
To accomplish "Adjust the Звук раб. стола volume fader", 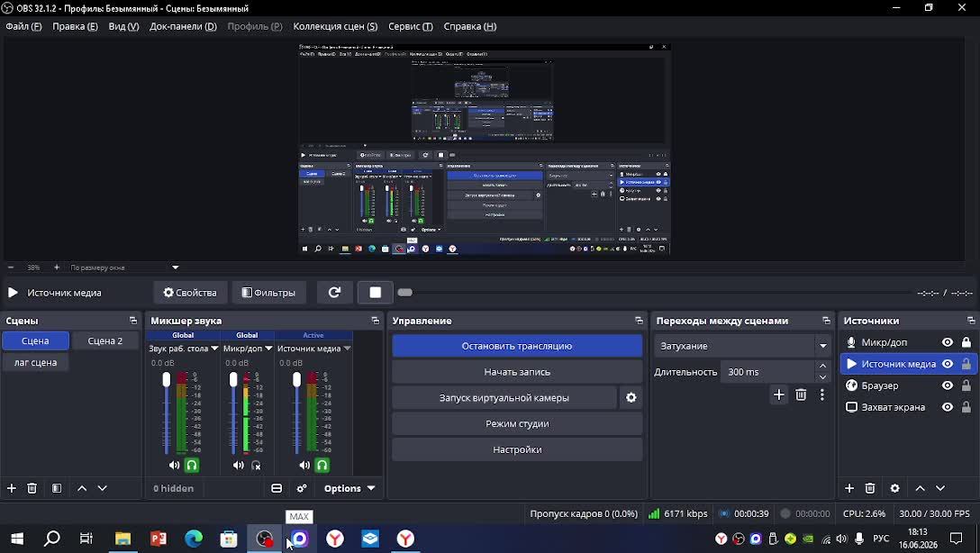I will (x=167, y=379).
